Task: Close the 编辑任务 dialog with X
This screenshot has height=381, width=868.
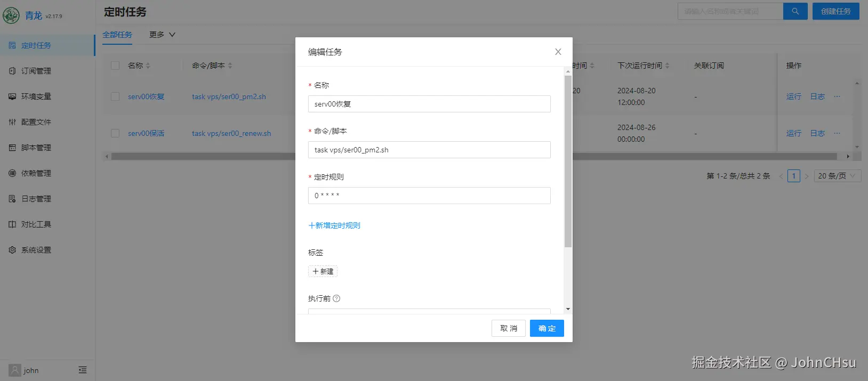Action: 558,52
